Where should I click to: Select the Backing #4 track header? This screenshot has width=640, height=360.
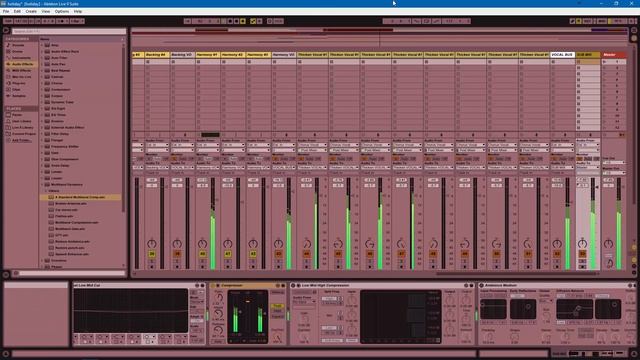pyautogui.click(x=157, y=54)
